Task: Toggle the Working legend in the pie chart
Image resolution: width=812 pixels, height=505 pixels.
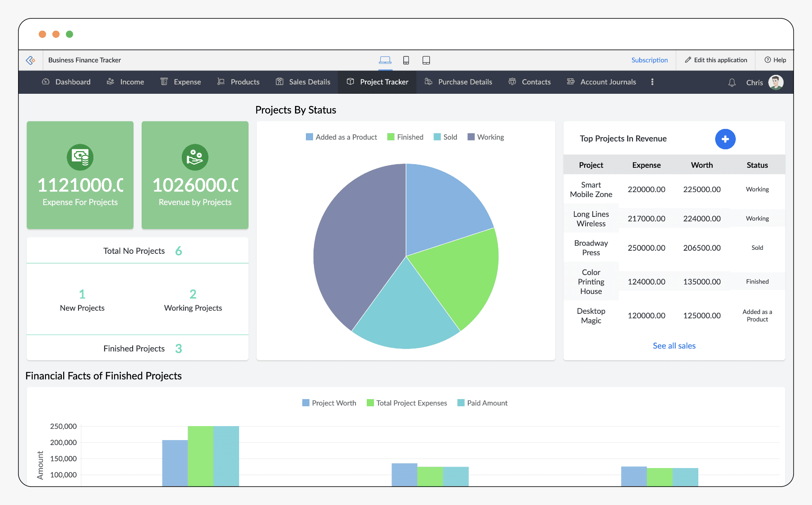Action: [x=485, y=137]
